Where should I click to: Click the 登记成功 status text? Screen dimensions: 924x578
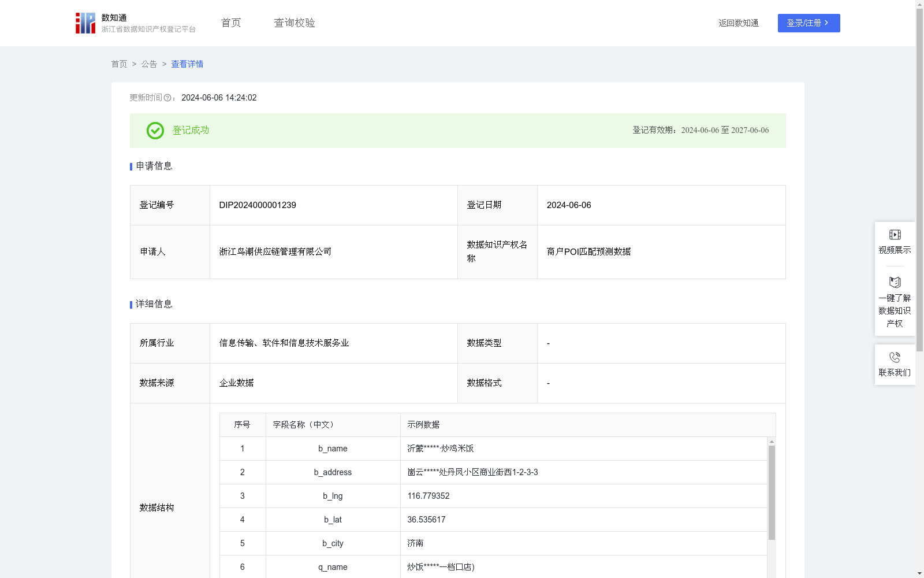(191, 131)
